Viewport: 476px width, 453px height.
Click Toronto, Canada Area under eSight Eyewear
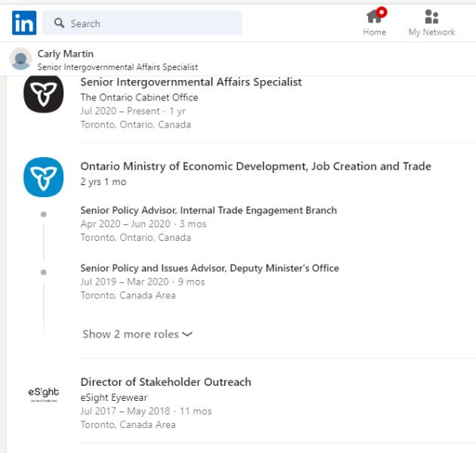pyautogui.click(x=128, y=425)
